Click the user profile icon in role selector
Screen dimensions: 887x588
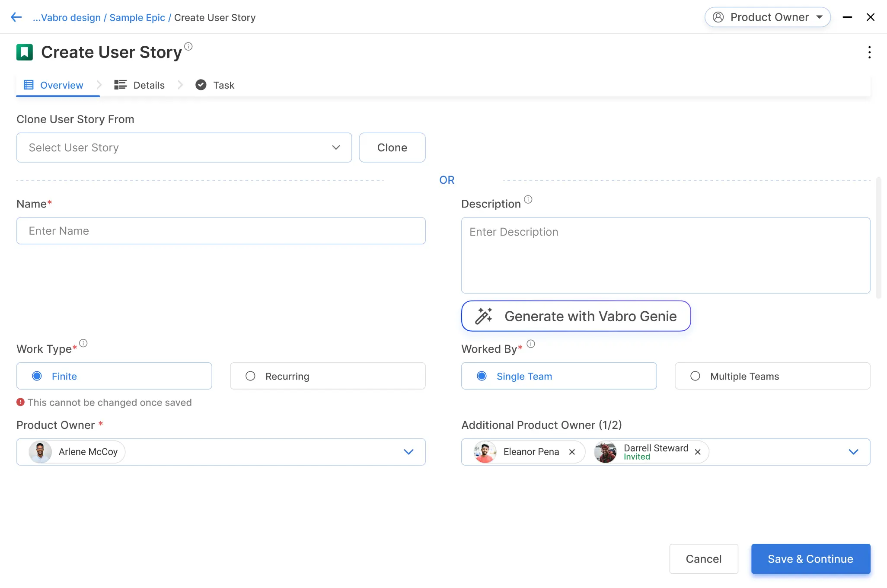(718, 17)
